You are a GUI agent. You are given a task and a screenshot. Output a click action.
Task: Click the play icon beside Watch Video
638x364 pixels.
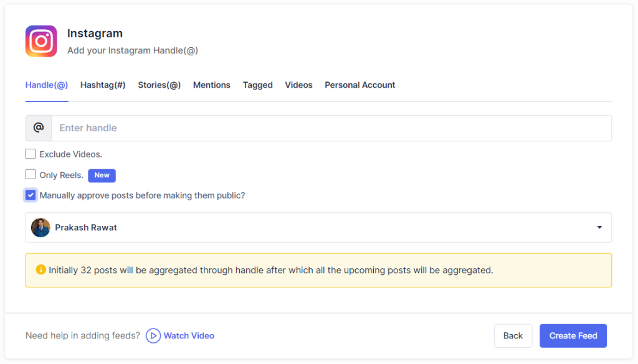[x=153, y=335]
